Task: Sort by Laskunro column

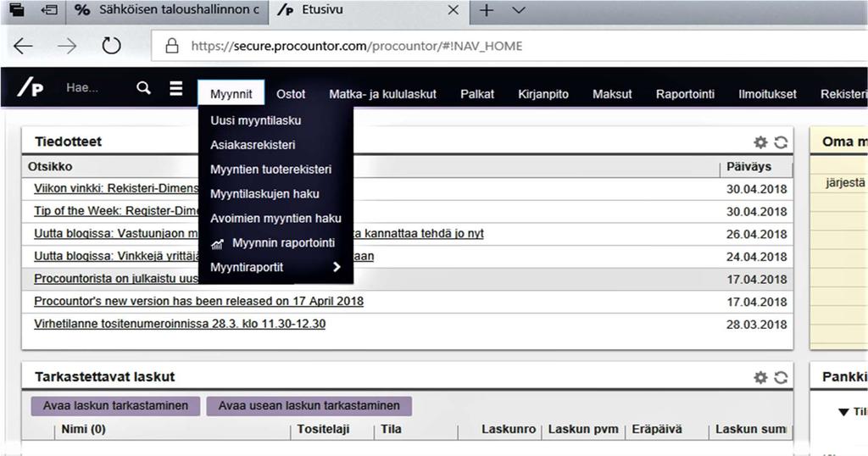Action: 509,429
